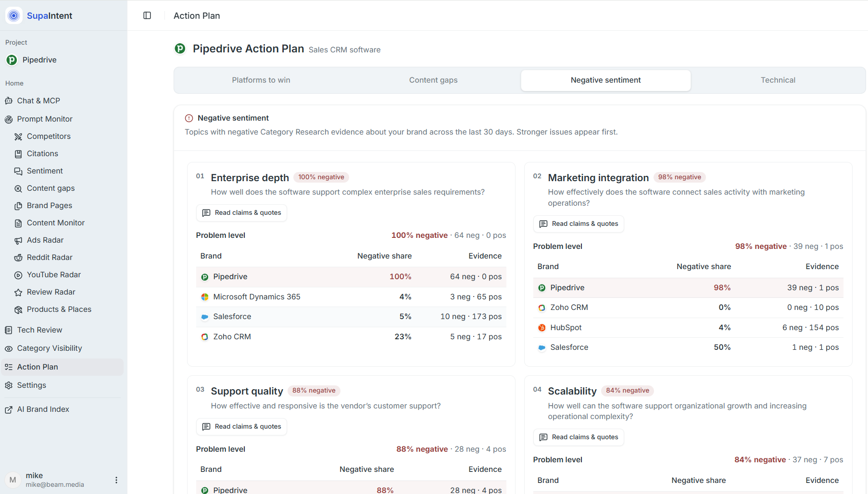Screen dimensions: 868x494
Task: Open Category Visibility in sidebar
Action: coord(62,348)
